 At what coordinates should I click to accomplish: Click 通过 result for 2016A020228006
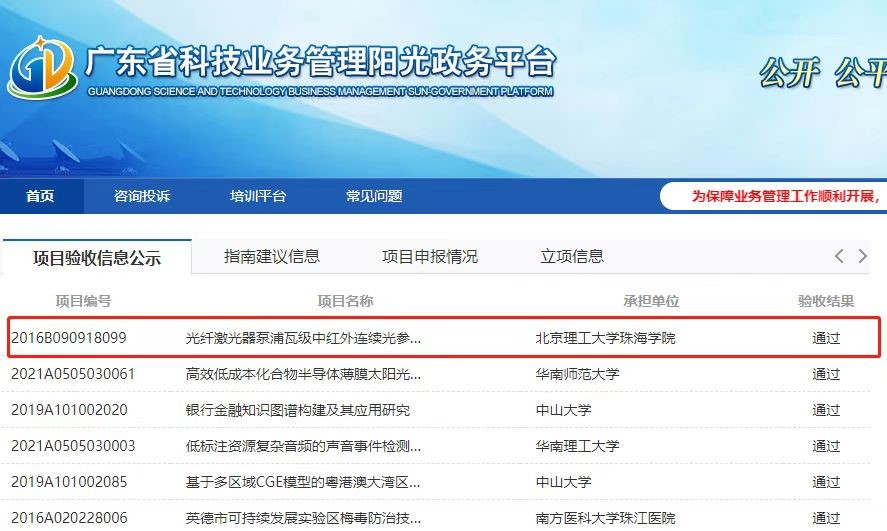826,518
